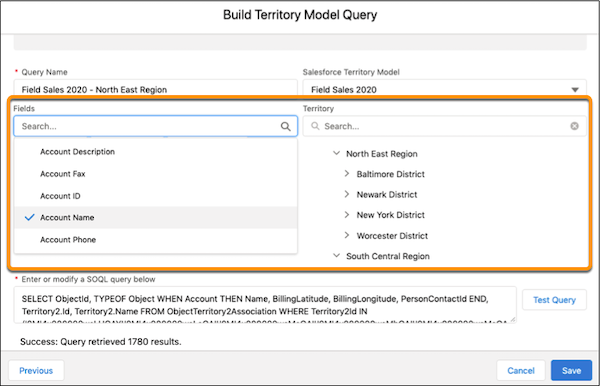Focus the Fields search input

pyautogui.click(x=156, y=126)
